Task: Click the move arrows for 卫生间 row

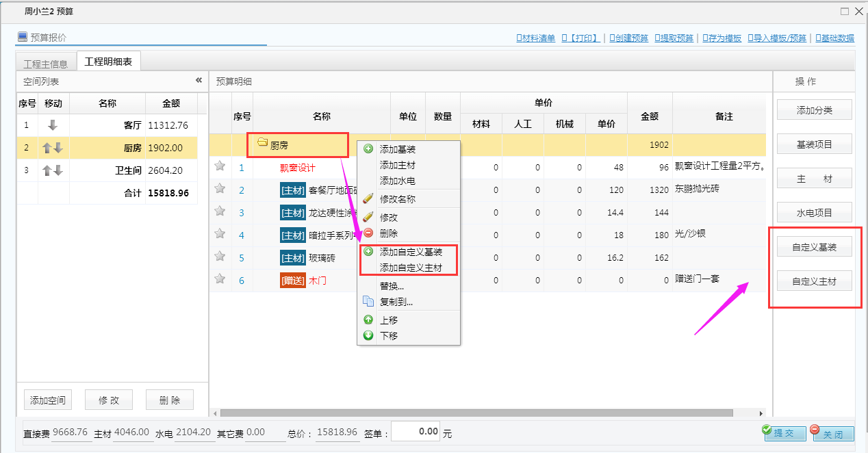Action: point(53,170)
